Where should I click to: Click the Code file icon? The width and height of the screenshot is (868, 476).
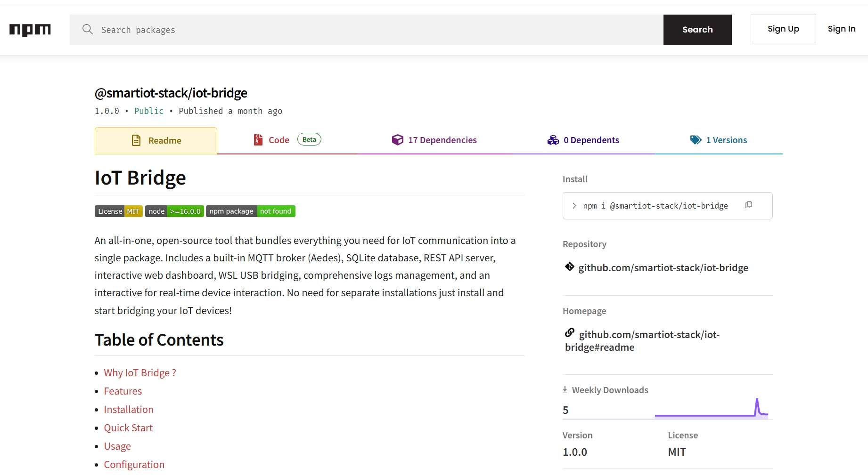[258, 140]
